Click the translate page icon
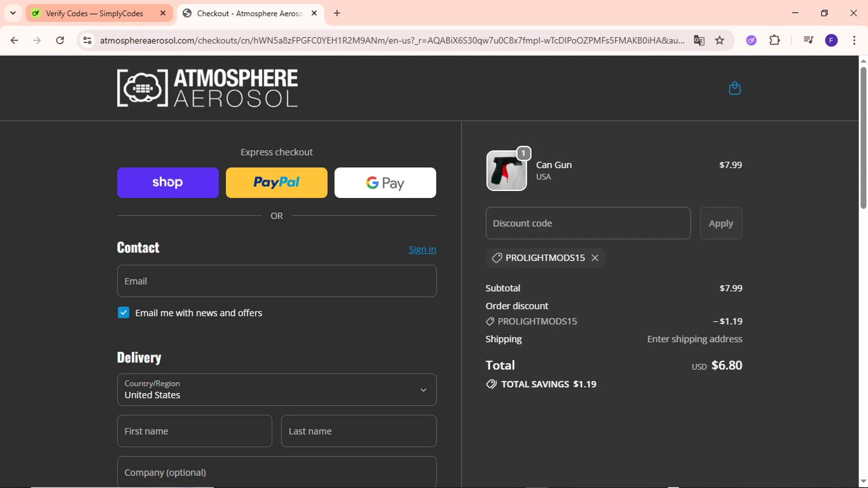The width and height of the screenshot is (868, 488). pos(699,41)
